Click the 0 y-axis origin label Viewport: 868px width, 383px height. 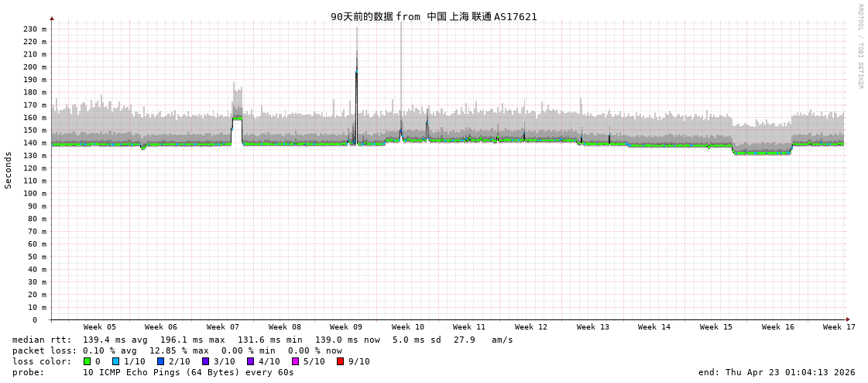coord(34,320)
